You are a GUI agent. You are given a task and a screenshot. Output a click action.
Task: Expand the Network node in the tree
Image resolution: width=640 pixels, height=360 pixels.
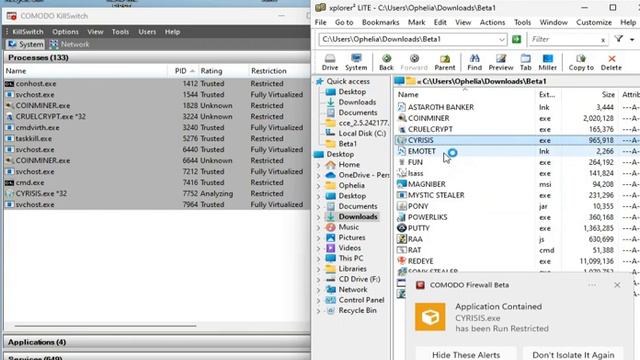click(318, 290)
